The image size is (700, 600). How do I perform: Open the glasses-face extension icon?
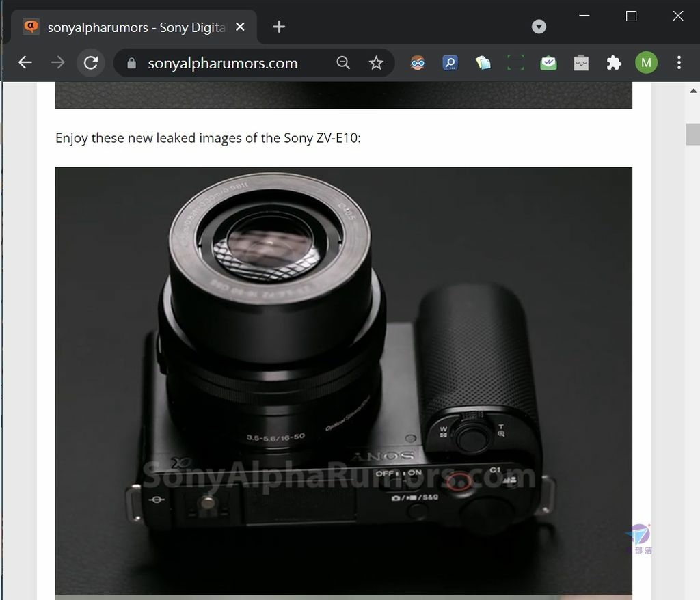click(418, 62)
